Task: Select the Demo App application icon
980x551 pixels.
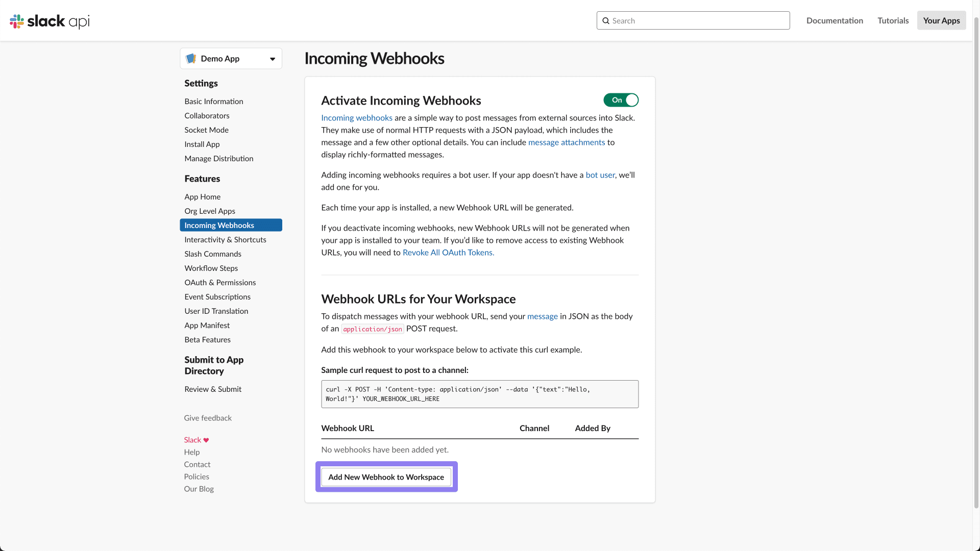Action: [191, 58]
